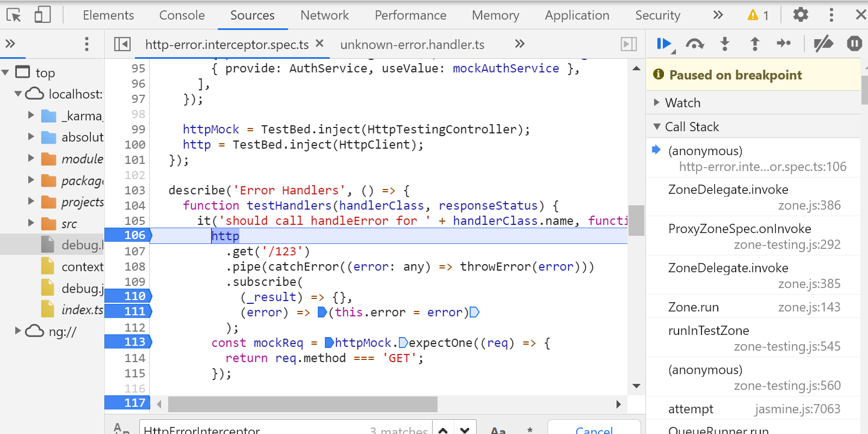Open the Performance panel

410,15
